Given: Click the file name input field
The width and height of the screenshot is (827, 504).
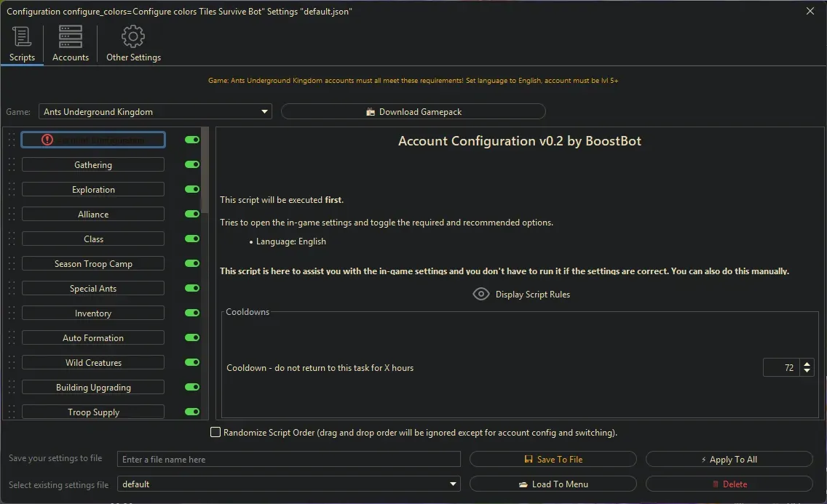Looking at the screenshot, I should click(289, 459).
